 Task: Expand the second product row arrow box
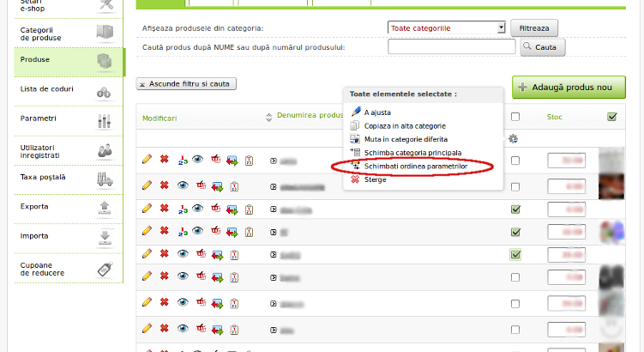click(x=274, y=186)
